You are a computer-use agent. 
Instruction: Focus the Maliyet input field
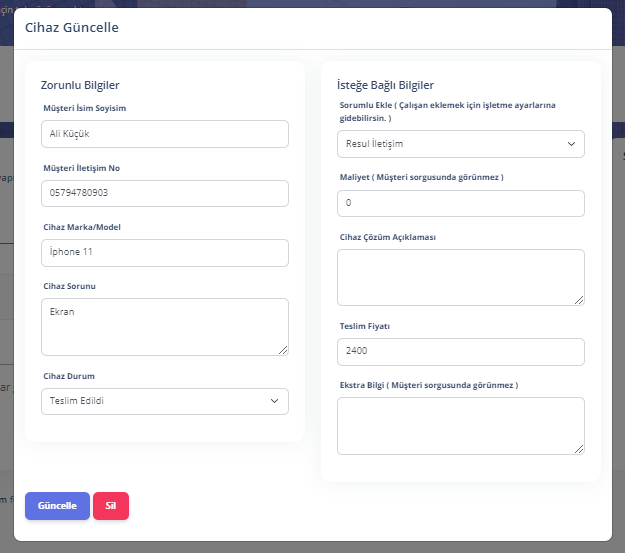(x=461, y=203)
